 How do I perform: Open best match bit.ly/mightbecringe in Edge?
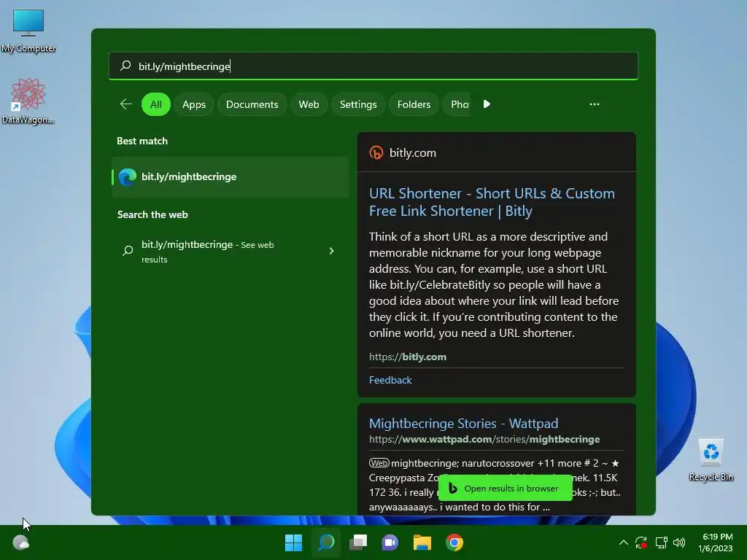coord(230,176)
